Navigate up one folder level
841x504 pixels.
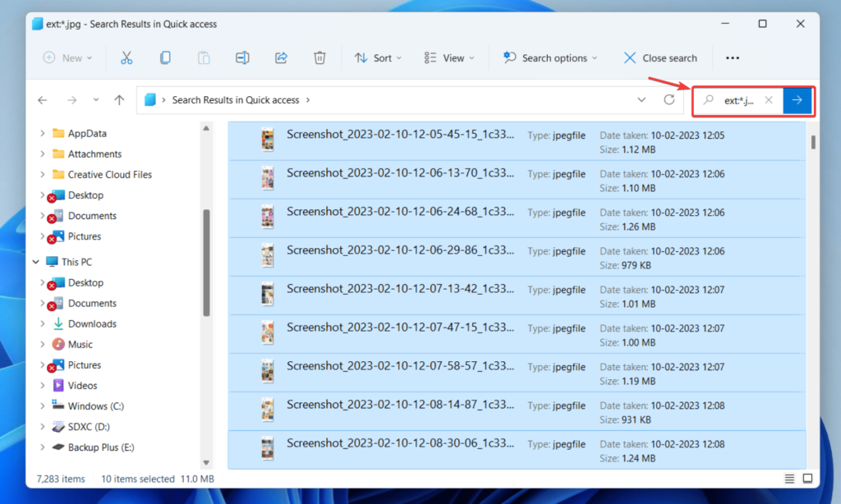tap(119, 99)
